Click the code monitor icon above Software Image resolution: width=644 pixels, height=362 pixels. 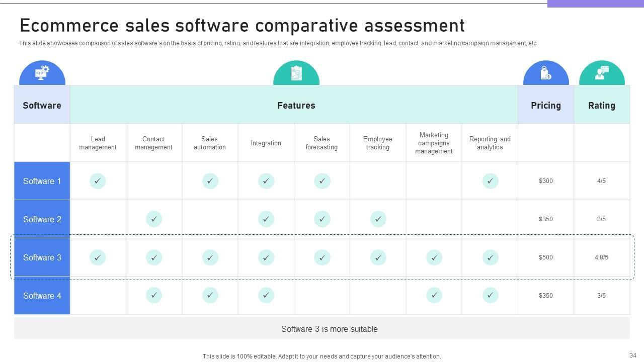tap(42, 73)
